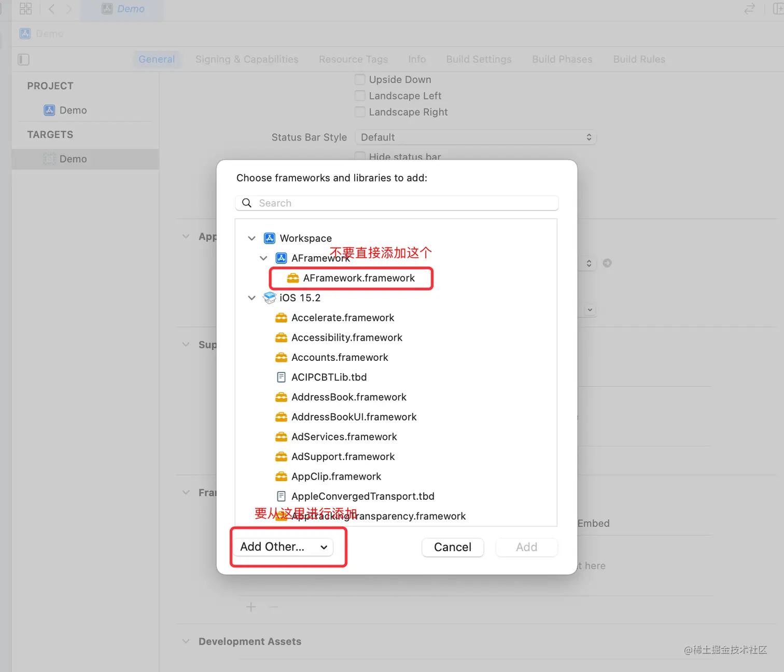
Task: Switch to the General tab
Action: tap(157, 59)
